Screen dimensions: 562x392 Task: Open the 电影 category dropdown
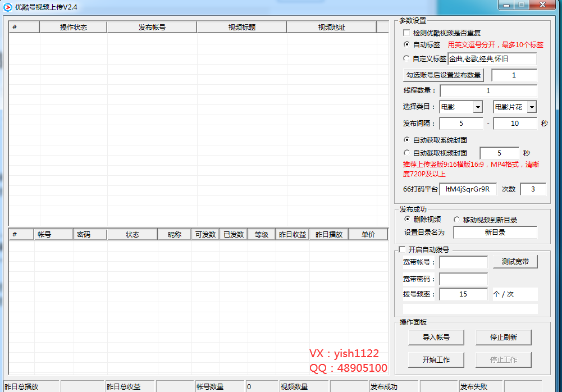coord(461,107)
